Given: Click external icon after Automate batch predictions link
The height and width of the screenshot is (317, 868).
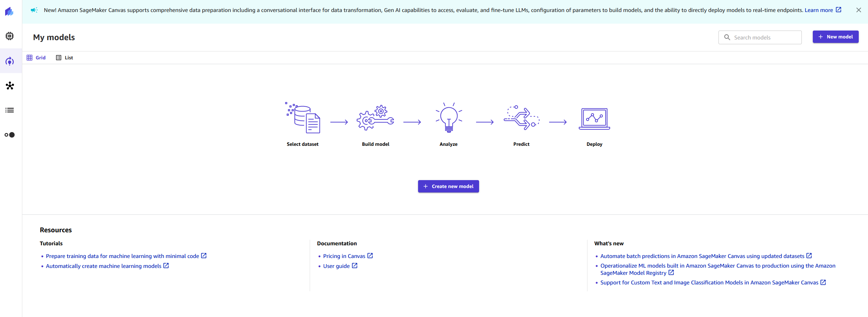Looking at the screenshot, I should 809,256.
